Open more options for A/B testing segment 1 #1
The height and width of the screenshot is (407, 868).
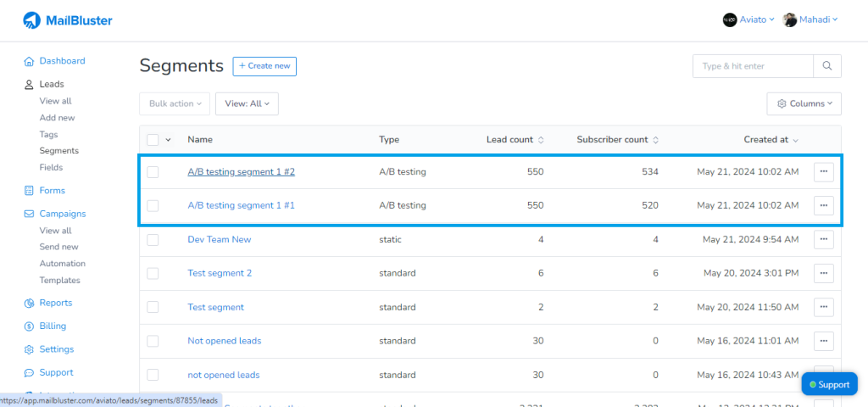[x=824, y=205]
